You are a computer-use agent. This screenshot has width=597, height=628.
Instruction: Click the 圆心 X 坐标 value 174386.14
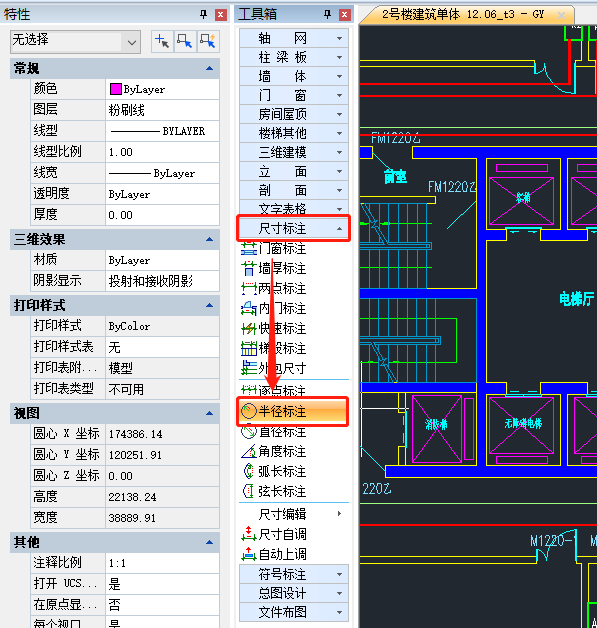(162, 434)
